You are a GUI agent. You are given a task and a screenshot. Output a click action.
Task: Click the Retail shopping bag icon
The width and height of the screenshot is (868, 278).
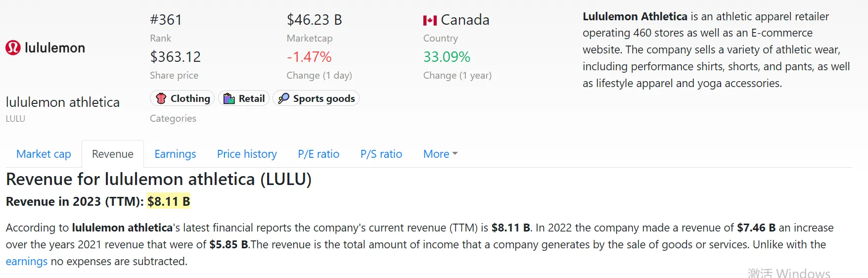click(x=229, y=98)
